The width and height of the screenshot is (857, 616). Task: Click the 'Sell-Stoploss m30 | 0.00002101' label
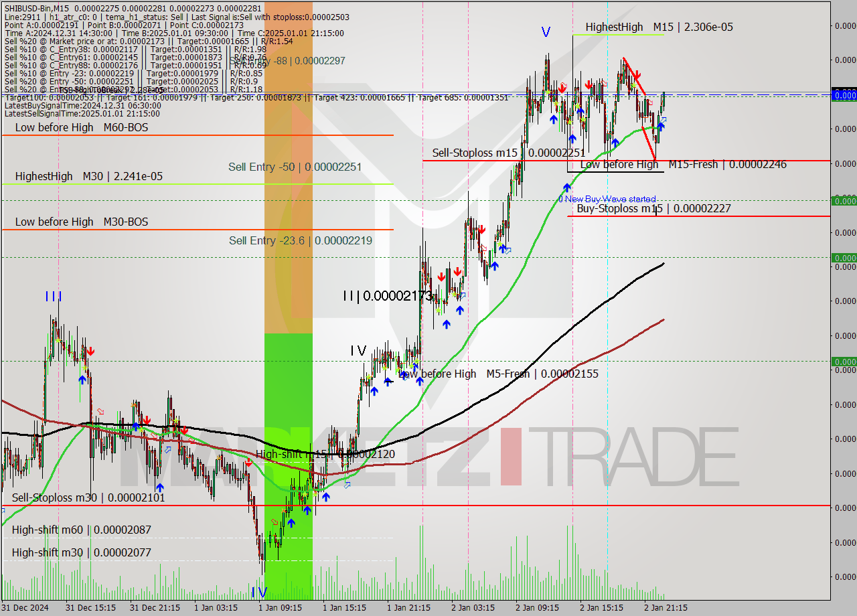88,497
